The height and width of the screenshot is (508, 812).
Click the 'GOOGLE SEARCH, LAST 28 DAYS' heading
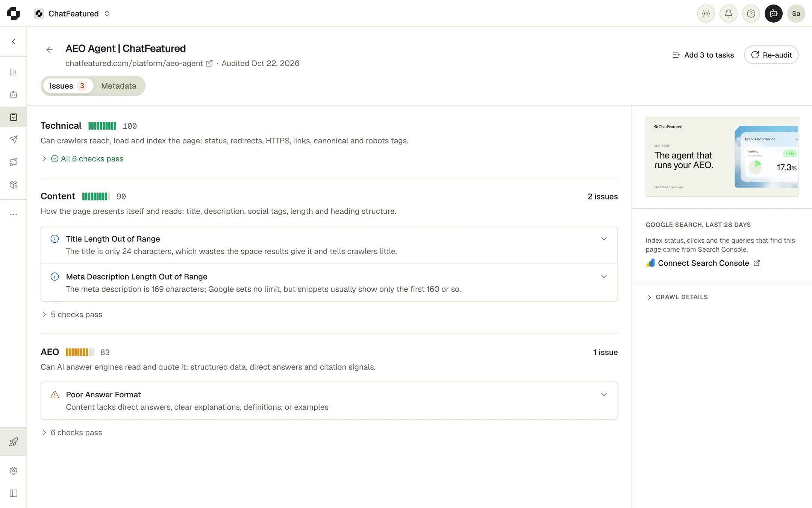(x=698, y=225)
